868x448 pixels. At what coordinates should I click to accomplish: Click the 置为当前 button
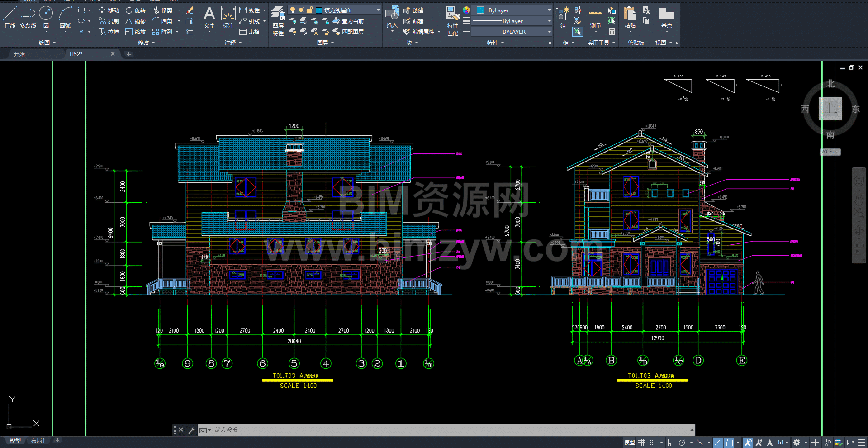click(x=348, y=21)
